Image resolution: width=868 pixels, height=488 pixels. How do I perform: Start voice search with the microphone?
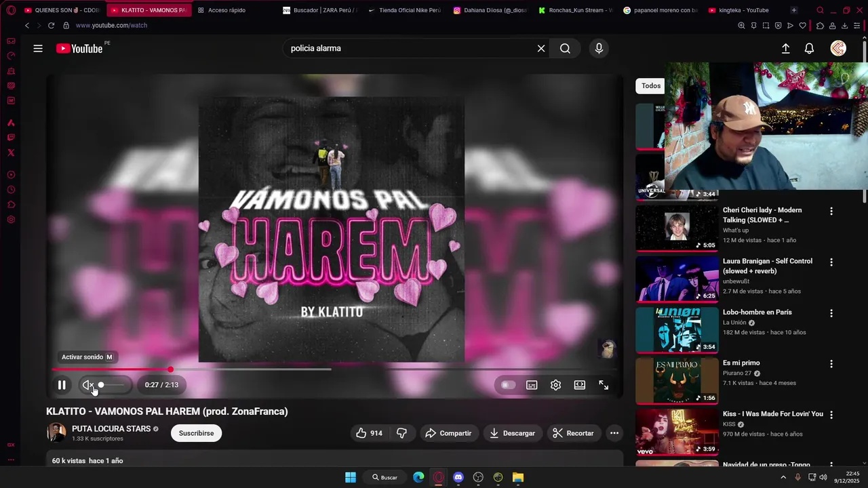(599, 48)
